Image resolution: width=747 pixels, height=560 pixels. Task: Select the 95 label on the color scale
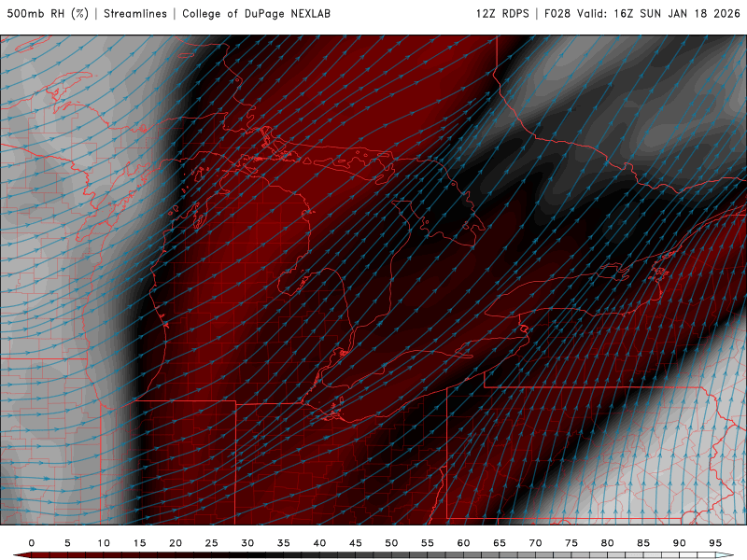tap(715, 543)
